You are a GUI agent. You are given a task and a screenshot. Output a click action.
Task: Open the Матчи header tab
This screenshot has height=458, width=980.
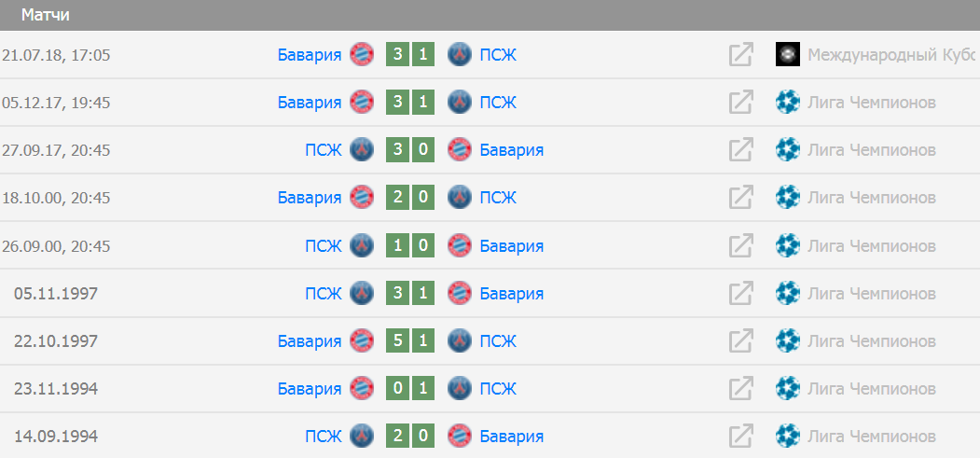[x=45, y=15]
